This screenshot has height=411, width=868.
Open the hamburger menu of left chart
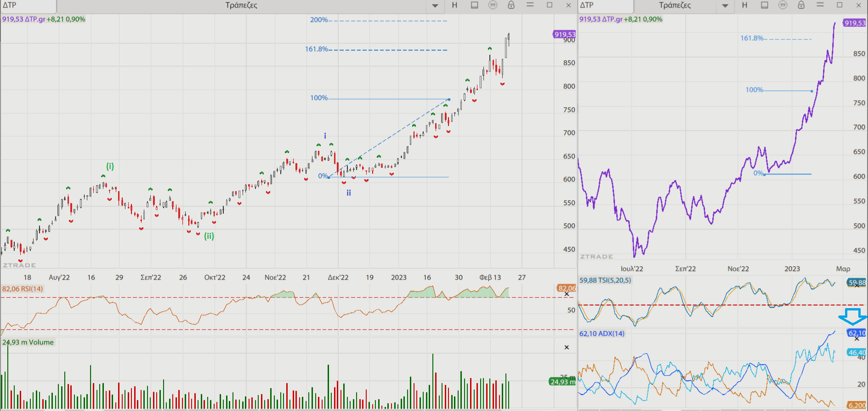click(530, 5)
